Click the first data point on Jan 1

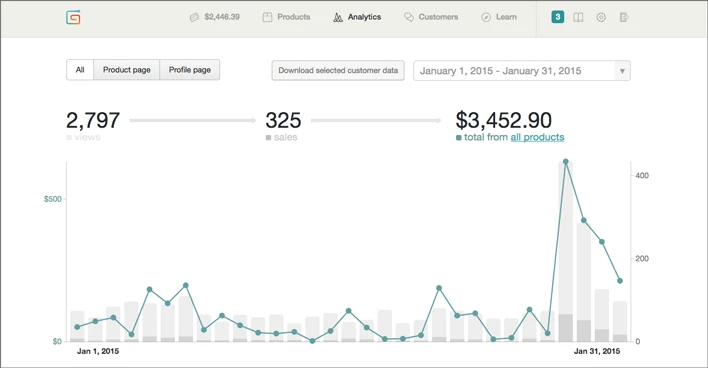pyautogui.click(x=77, y=327)
